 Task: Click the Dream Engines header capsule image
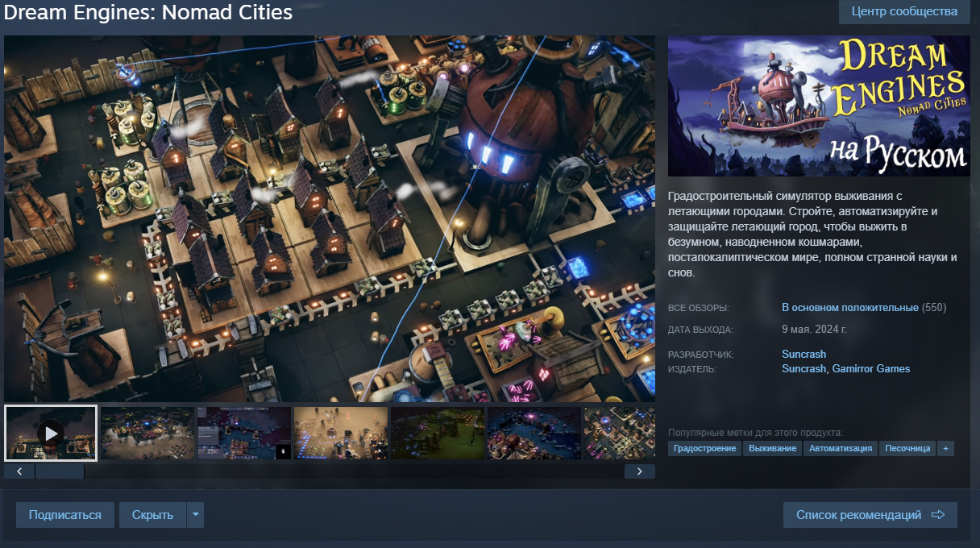coord(819,106)
